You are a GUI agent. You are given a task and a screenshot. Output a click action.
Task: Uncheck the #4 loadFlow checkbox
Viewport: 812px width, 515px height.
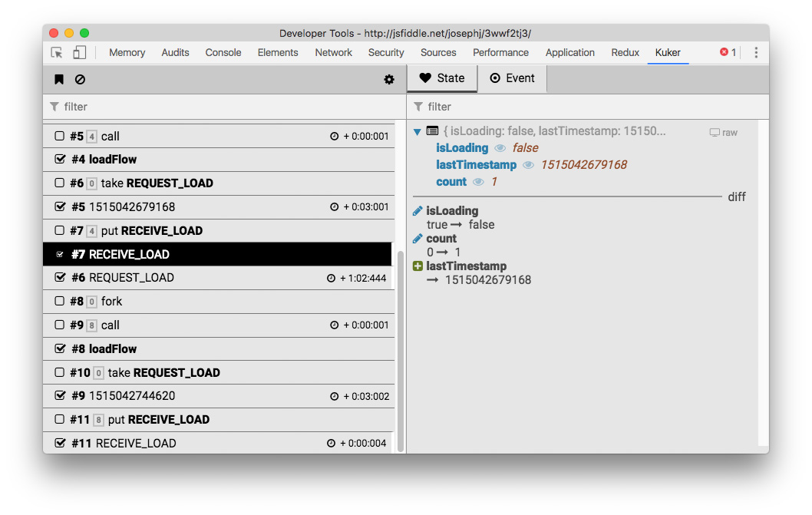60,159
